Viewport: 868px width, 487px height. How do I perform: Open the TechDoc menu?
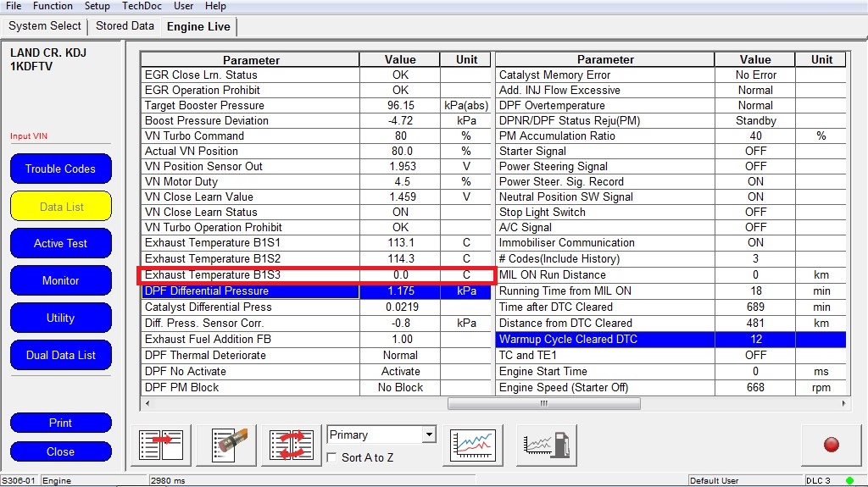[142, 6]
